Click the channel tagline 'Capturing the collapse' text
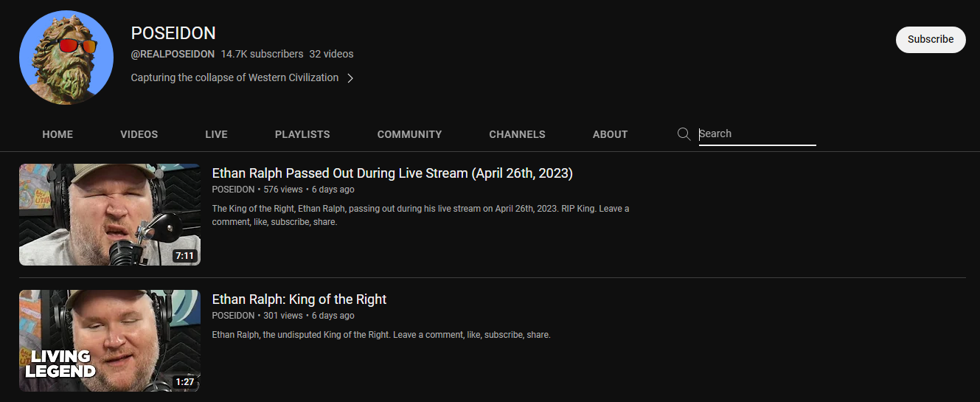980x402 pixels. (234, 77)
